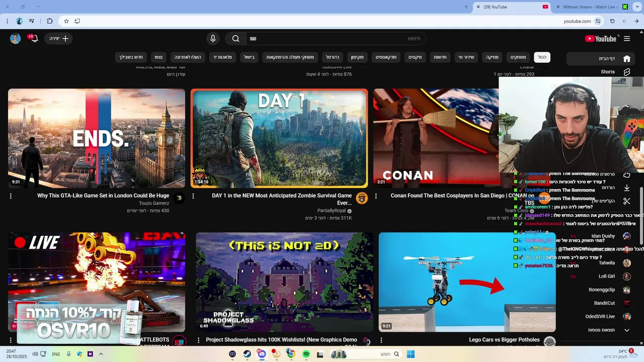Focus the YouTube search box
644x362 pixels.
click(336, 39)
